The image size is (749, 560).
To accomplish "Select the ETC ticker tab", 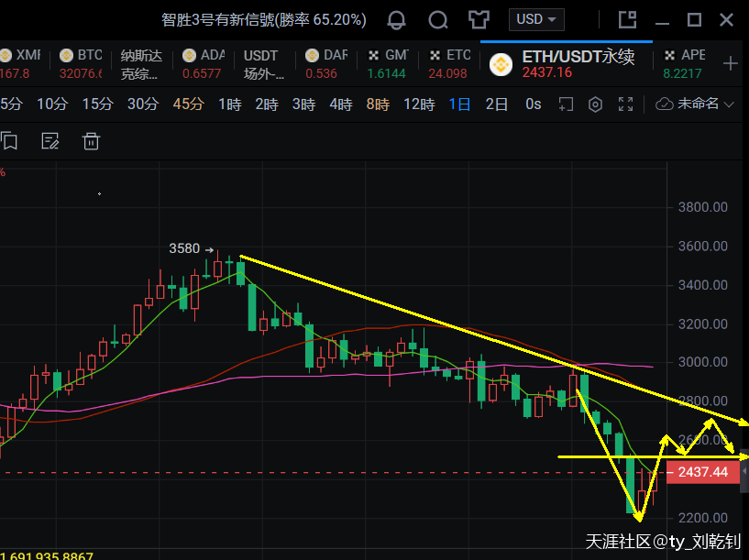I will tap(448, 63).
